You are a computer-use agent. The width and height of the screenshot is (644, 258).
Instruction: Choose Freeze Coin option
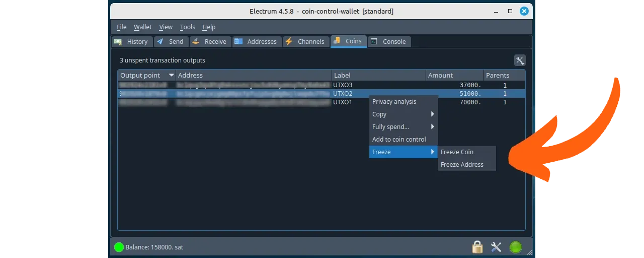click(467, 152)
